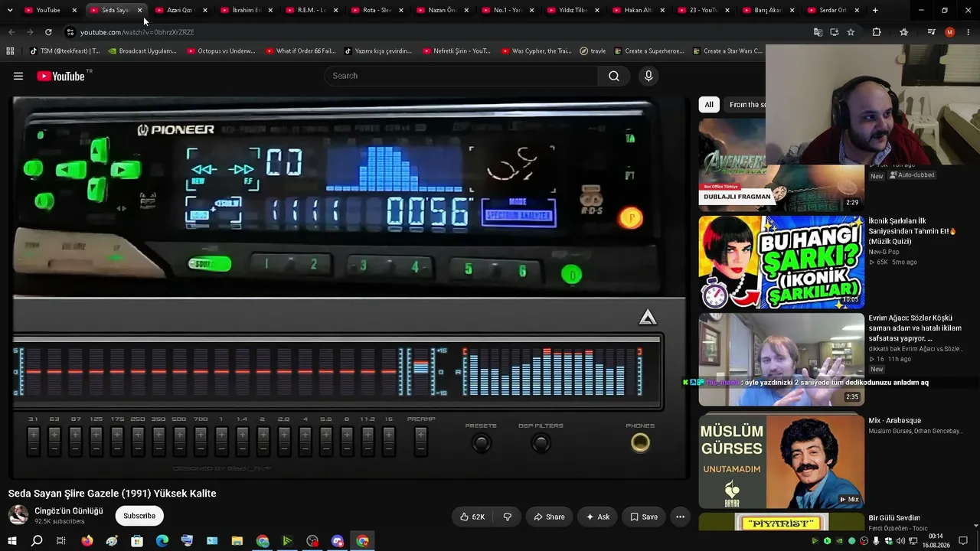Open the translate page icon

click(x=818, y=32)
